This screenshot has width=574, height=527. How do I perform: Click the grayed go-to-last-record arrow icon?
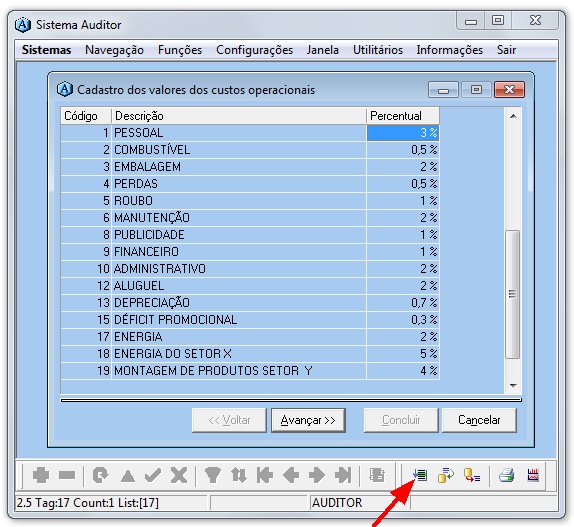pos(343,475)
